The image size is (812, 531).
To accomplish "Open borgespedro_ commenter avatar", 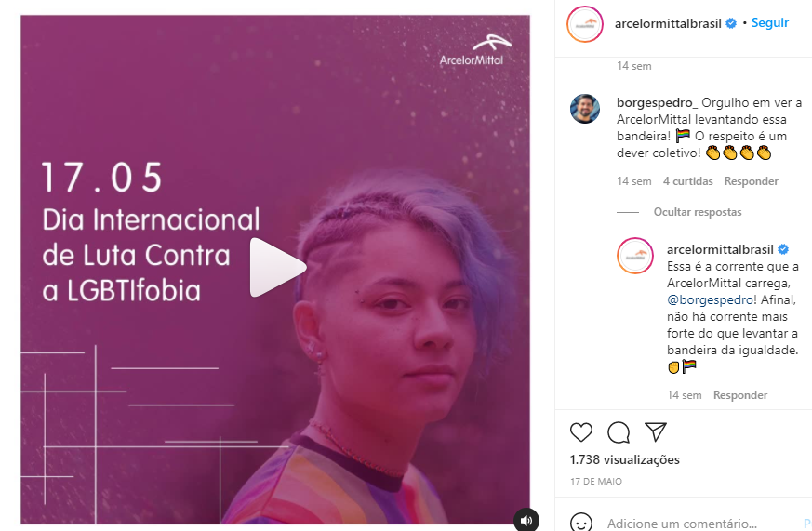I will coord(585,109).
